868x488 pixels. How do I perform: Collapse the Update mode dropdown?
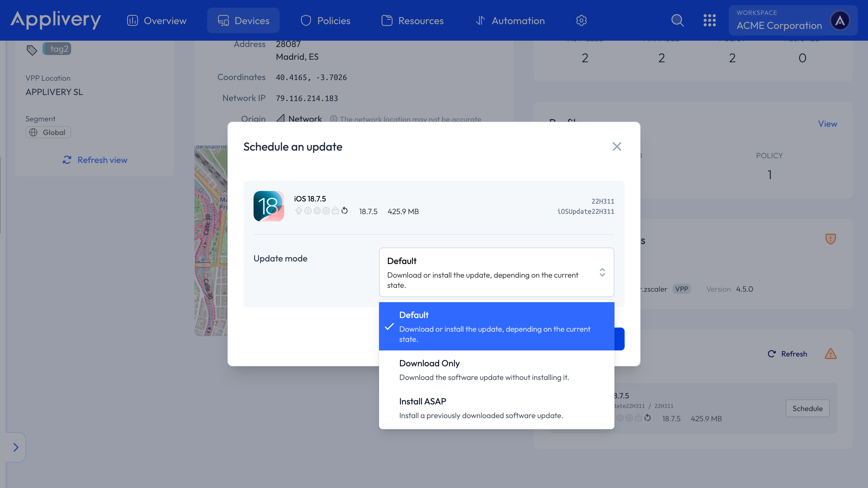pos(602,272)
